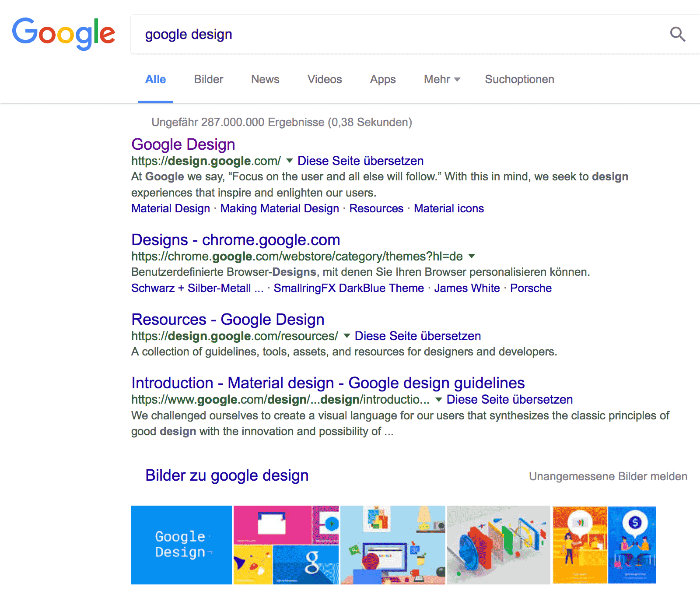Image resolution: width=700 pixels, height=591 pixels.
Task: Click the chrome.google.com/webstore/category/themes URL text
Action: pos(297,256)
